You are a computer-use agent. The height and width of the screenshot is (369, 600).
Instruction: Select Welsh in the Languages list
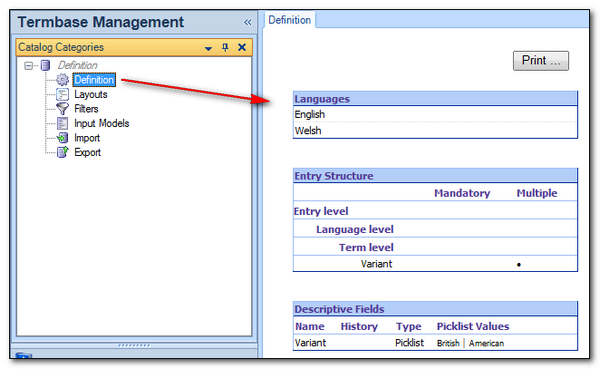(x=308, y=131)
